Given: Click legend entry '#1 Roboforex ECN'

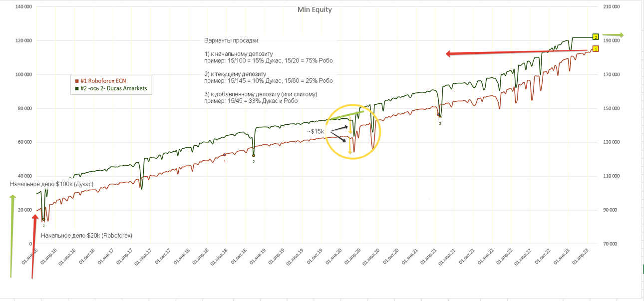Looking at the screenshot, I should 103,81.
